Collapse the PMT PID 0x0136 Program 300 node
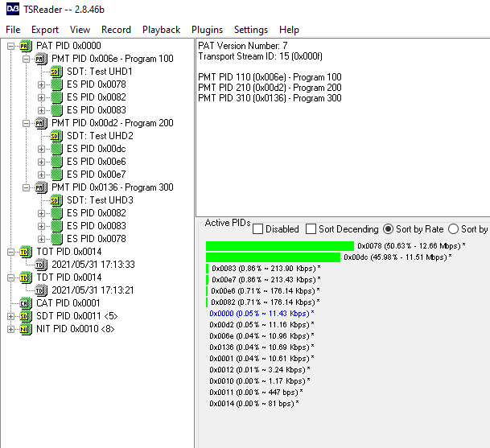Image resolution: width=490 pixels, height=448 pixels. click(x=26, y=187)
